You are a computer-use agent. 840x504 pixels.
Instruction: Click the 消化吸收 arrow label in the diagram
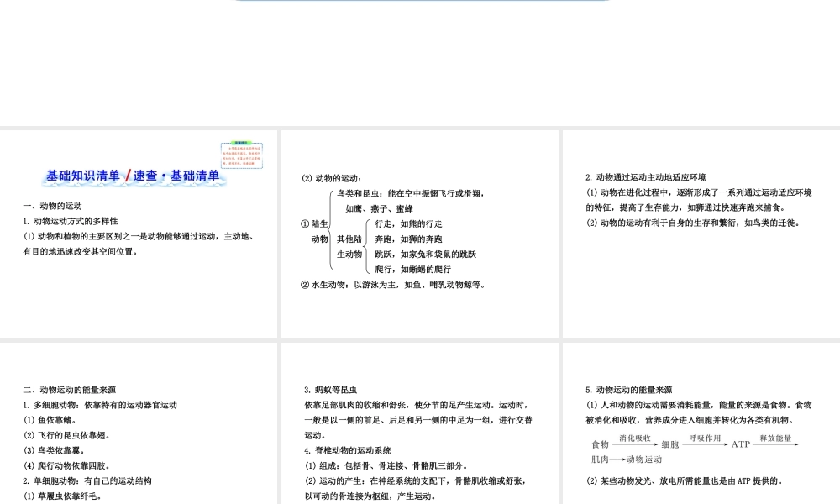point(635,438)
